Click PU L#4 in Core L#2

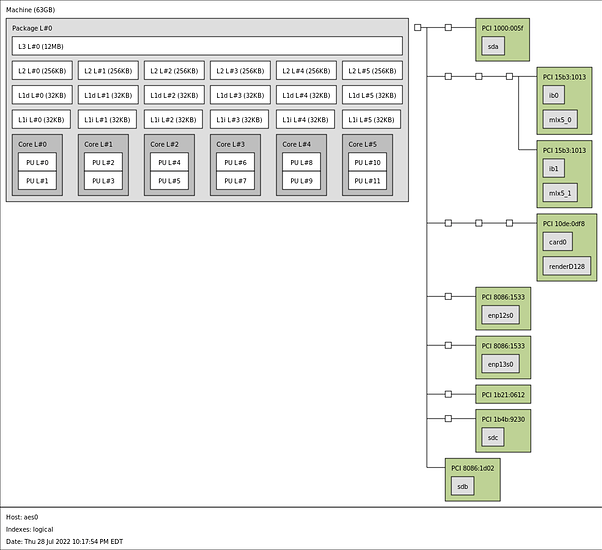[169, 162]
